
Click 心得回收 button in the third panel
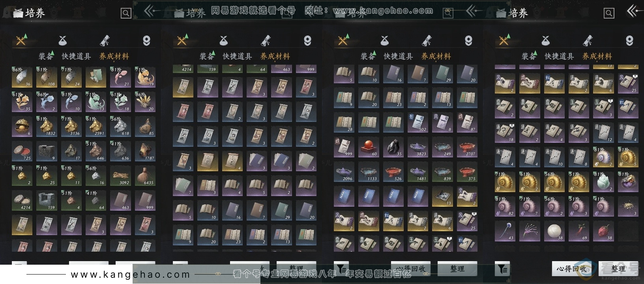(x=411, y=269)
